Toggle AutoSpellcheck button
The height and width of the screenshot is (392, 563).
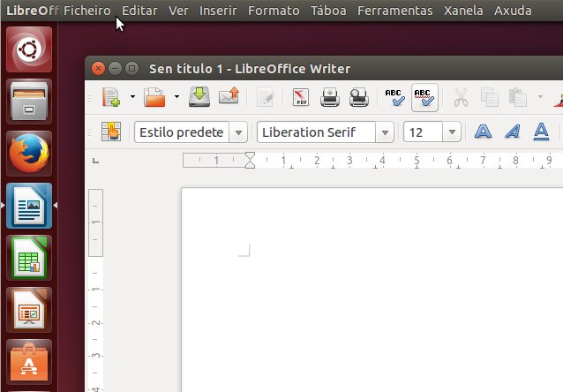[x=424, y=98]
